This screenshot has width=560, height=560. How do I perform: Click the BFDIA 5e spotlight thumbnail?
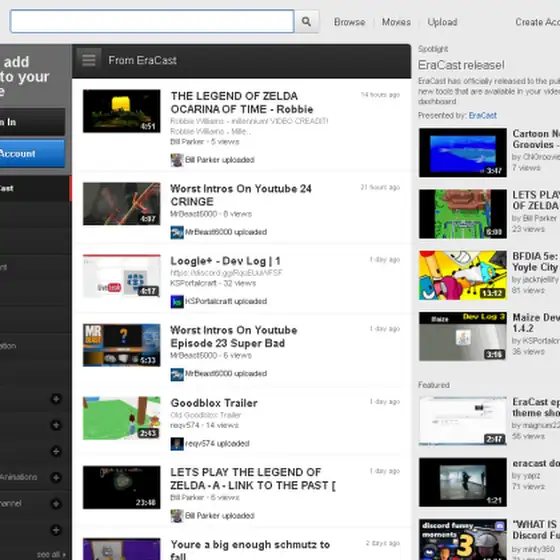[463, 275]
